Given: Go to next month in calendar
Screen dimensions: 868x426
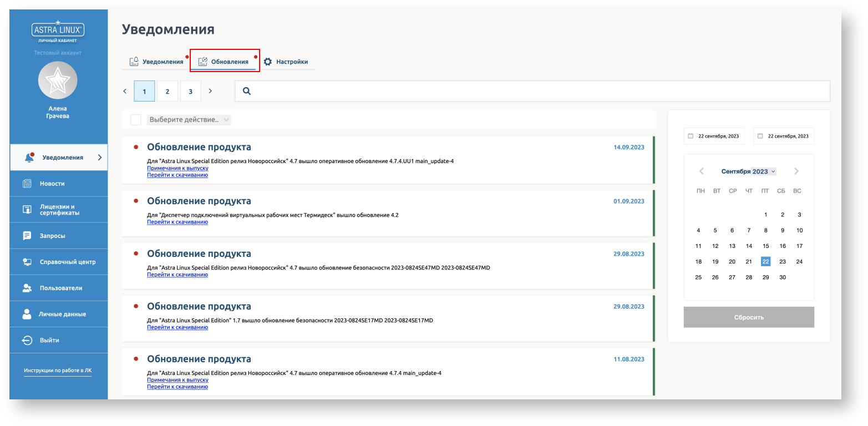Looking at the screenshot, I should click(796, 171).
